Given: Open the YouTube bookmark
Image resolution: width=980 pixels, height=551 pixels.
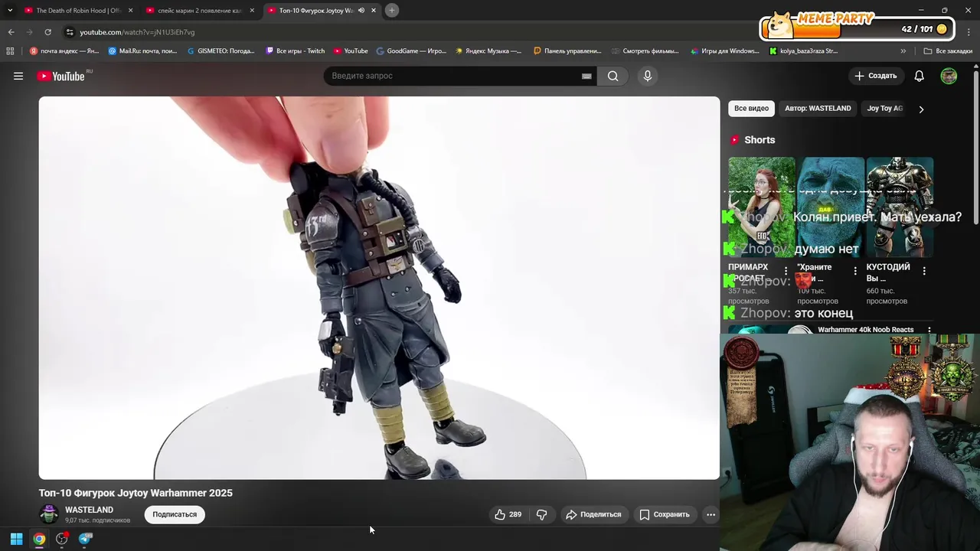Looking at the screenshot, I should click(x=351, y=51).
